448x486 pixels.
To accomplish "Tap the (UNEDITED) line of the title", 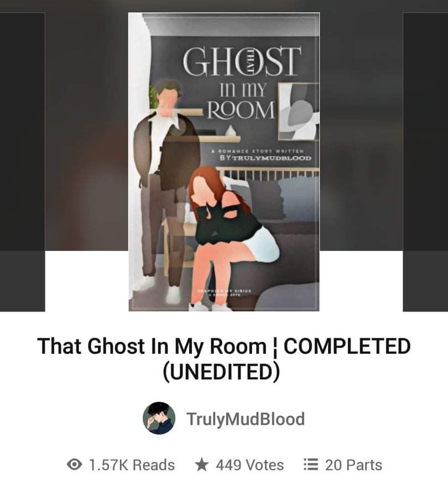I will (x=221, y=372).
